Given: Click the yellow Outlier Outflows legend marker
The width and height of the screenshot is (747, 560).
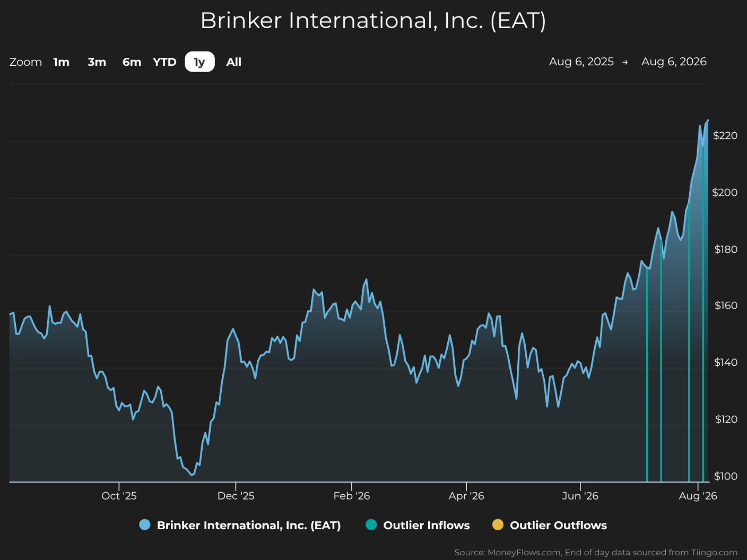Looking at the screenshot, I should click(498, 525).
